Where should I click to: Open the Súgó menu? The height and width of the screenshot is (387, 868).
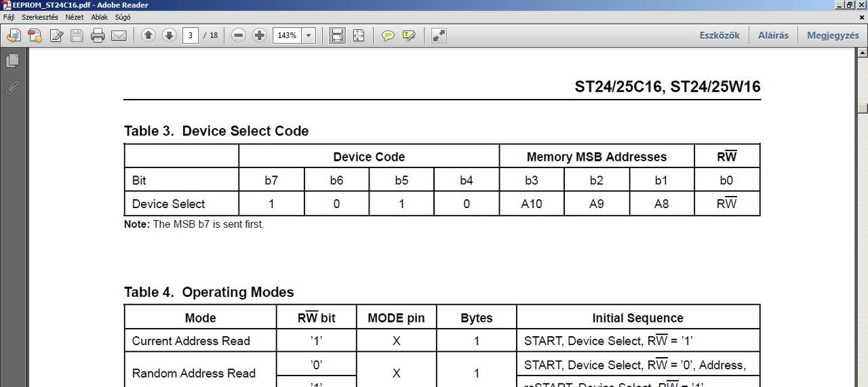pyautogui.click(x=123, y=17)
